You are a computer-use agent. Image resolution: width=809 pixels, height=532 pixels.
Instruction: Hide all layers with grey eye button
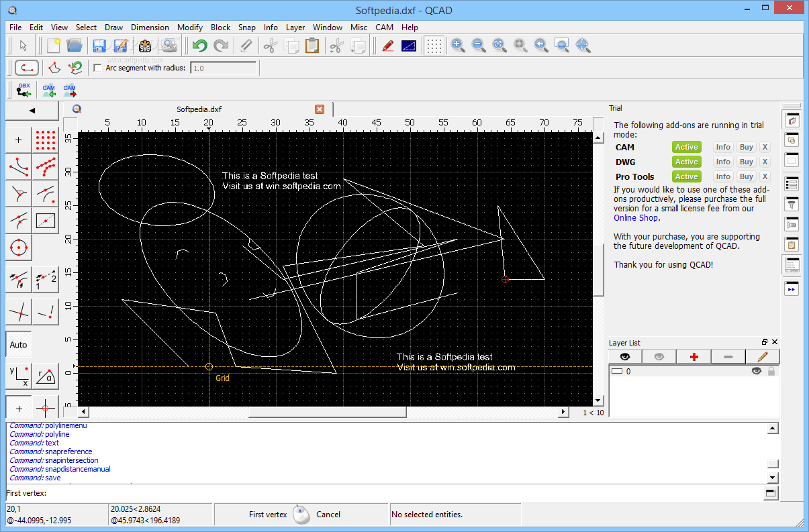click(659, 357)
